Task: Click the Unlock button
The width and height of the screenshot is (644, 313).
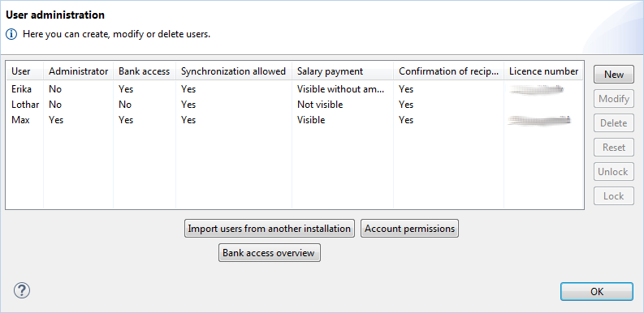Action: click(x=614, y=171)
